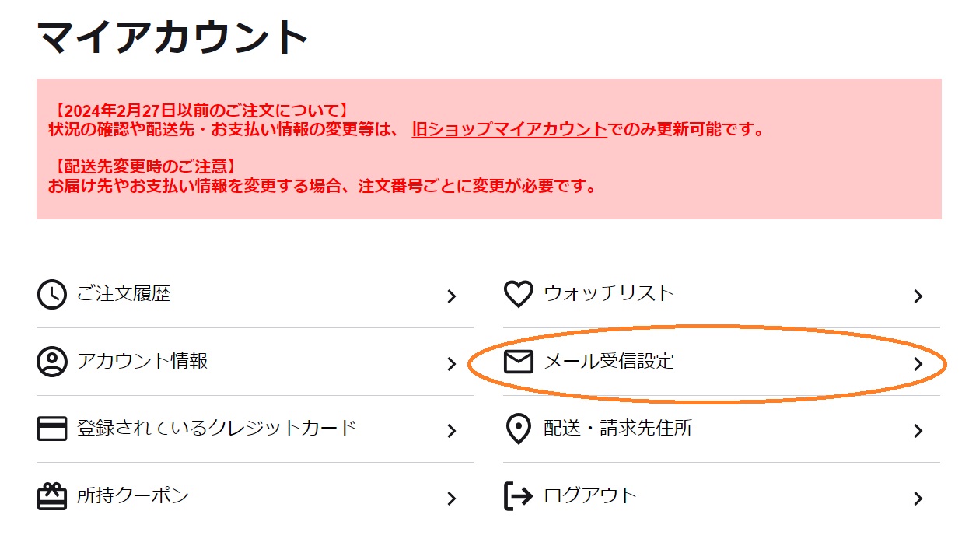Expand ご注文履歴 with its chevron arrow
The height and width of the screenshot is (560, 969).
pyautogui.click(x=451, y=296)
